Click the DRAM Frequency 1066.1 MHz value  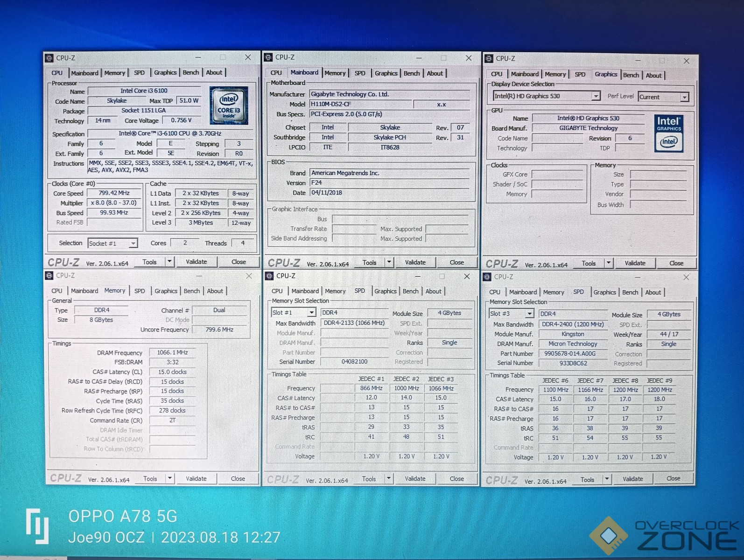pyautogui.click(x=172, y=352)
